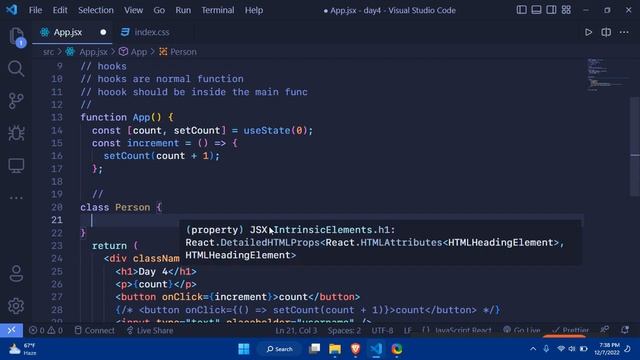Screen dimensions: 640x360
Task: Click the VS Code logo icon
Action: (11, 10)
